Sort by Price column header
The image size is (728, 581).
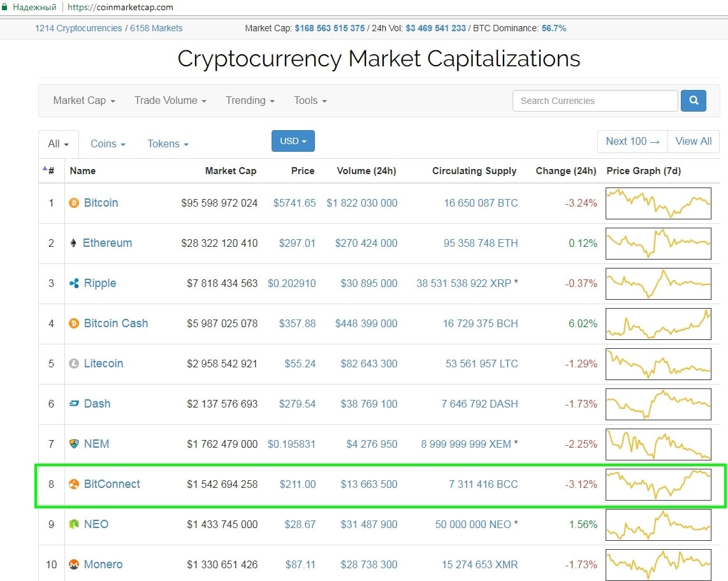point(303,171)
